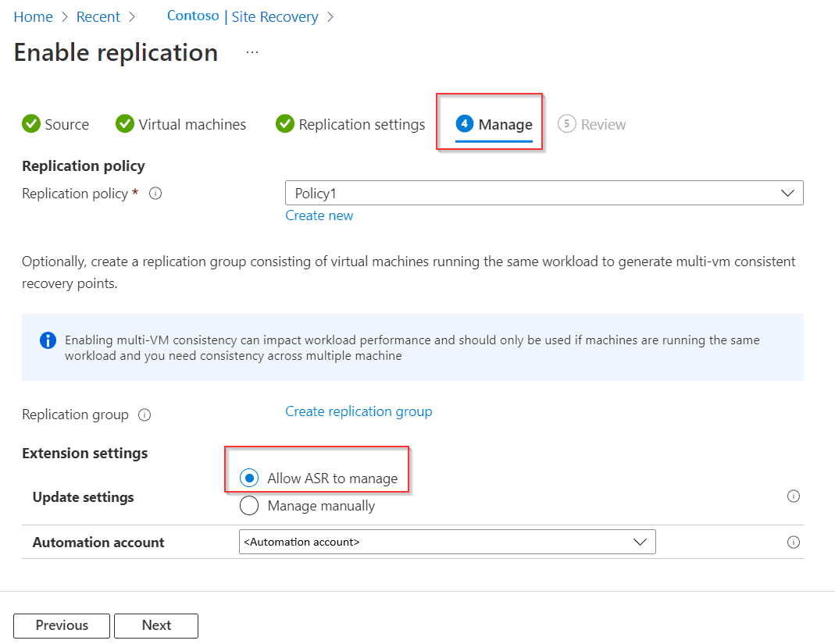Click the info icon for Automation account
Viewport: 835px width, 644px height.
(794, 542)
